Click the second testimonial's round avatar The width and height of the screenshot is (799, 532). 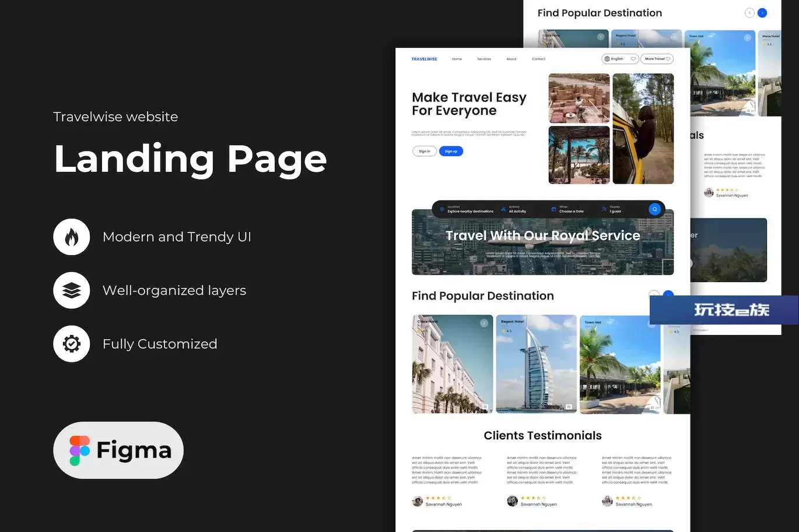513,501
